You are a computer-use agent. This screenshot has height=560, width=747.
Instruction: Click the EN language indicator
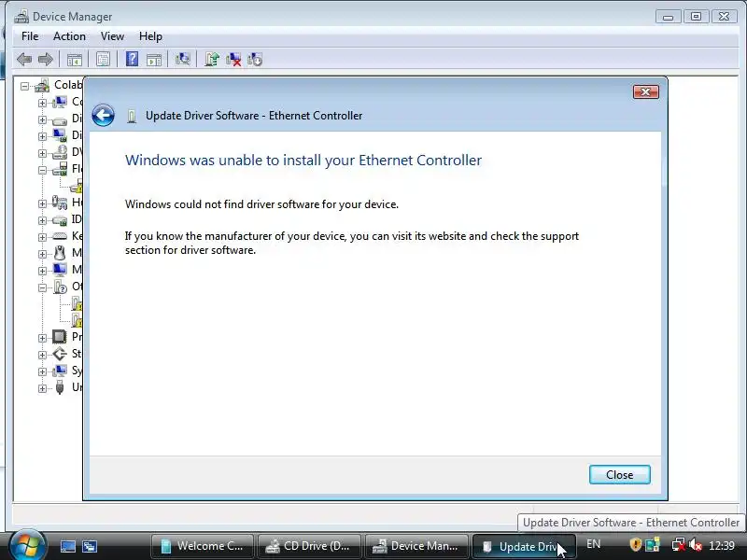[x=593, y=544]
